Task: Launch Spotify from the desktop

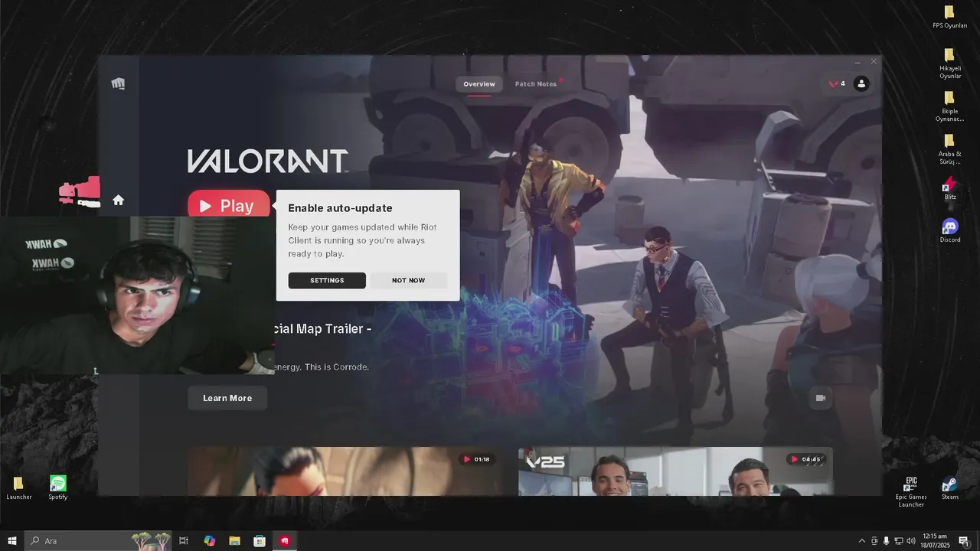Action: pyautogui.click(x=58, y=487)
